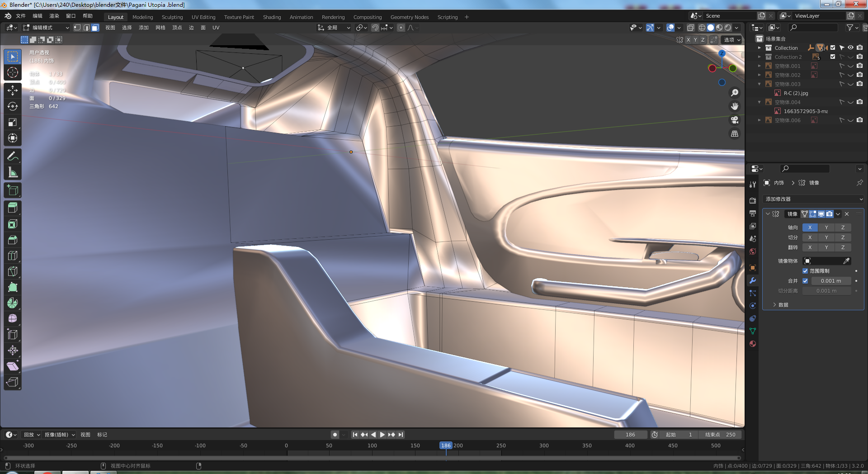This screenshot has width=868, height=474.
Task: Collapse the 镜像 modifier panel
Action: tap(768, 214)
